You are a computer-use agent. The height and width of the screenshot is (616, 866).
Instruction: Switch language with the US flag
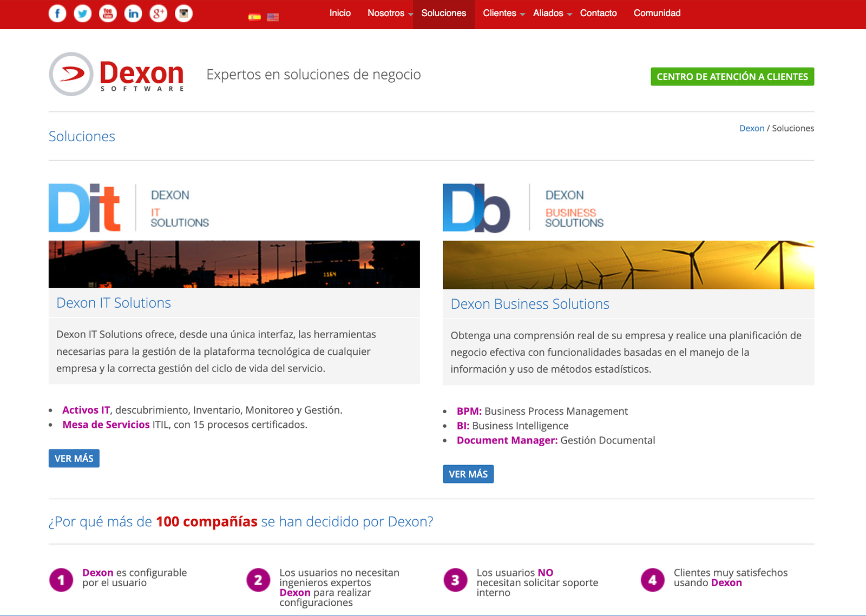coord(273,17)
